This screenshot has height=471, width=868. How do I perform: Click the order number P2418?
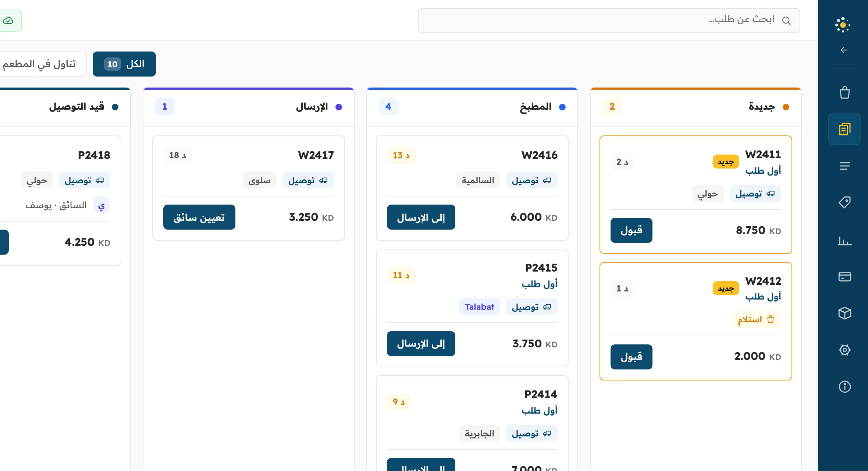[x=94, y=155]
